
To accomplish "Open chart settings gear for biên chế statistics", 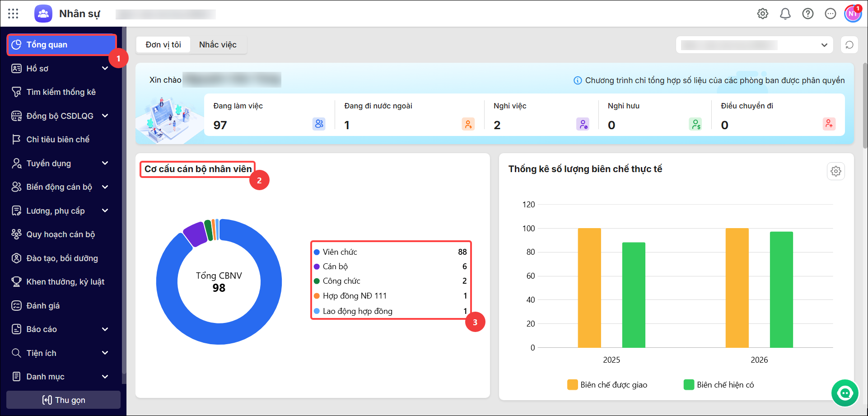I will coord(836,171).
